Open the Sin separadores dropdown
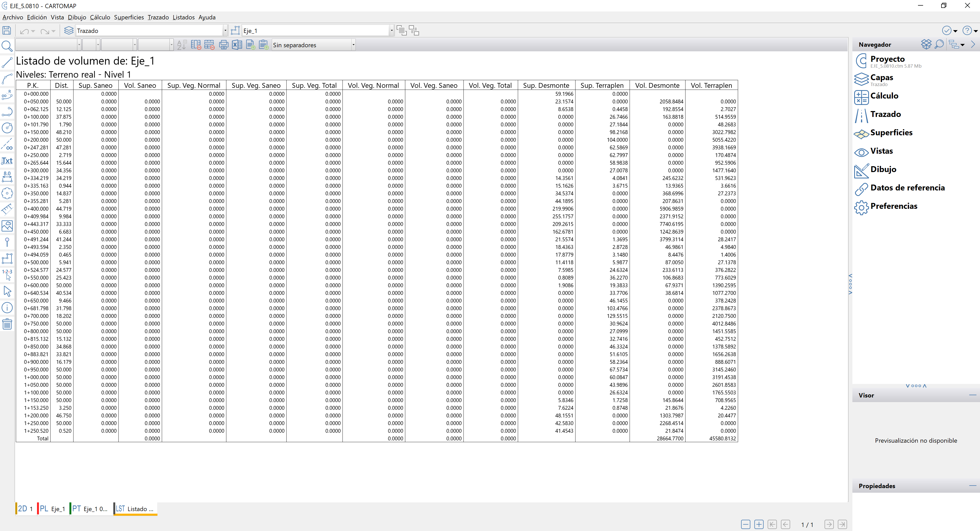Image resolution: width=980 pixels, height=531 pixels. click(353, 45)
